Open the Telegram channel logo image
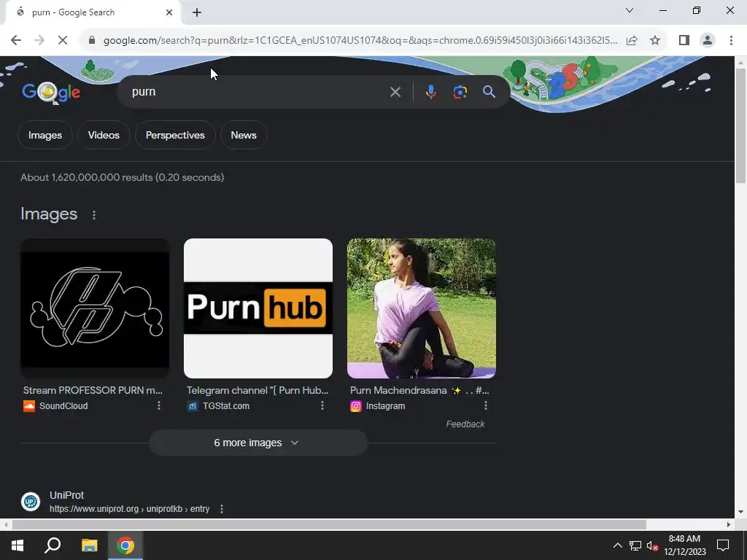The height and width of the screenshot is (560, 747). (x=258, y=308)
